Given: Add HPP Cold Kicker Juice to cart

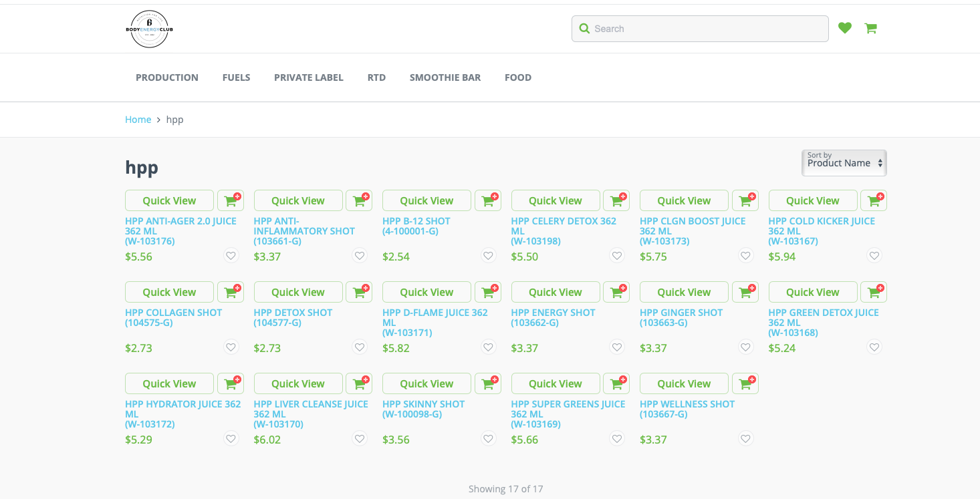Looking at the screenshot, I should click(873, 200).
